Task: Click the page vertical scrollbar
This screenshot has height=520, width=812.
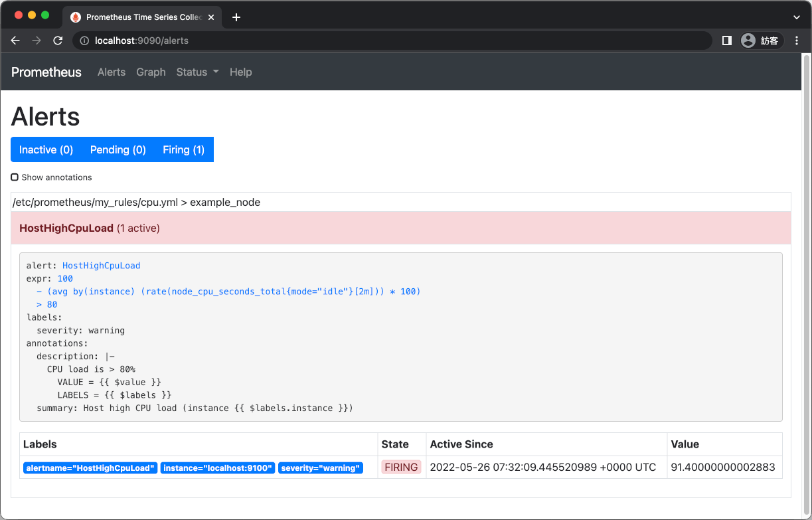Action: tap(807, 286)
